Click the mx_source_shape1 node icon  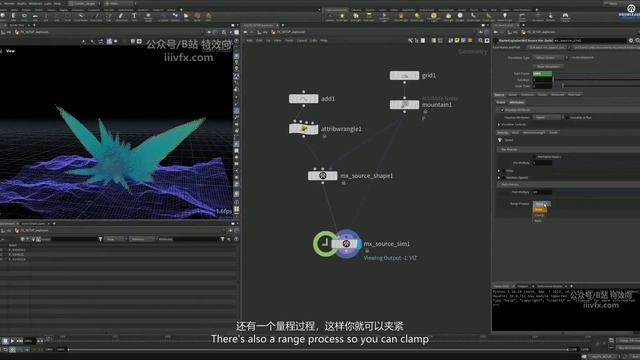click(x=322, y=176)
